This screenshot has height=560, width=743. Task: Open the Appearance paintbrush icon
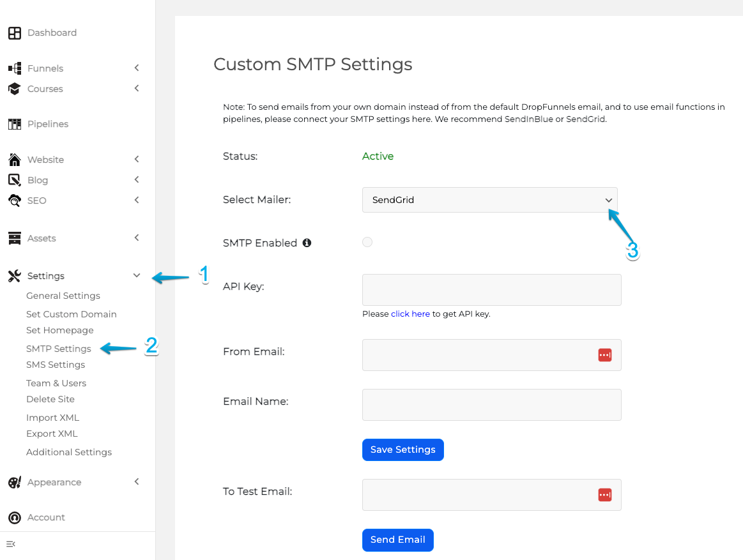[x=14, y=481]
